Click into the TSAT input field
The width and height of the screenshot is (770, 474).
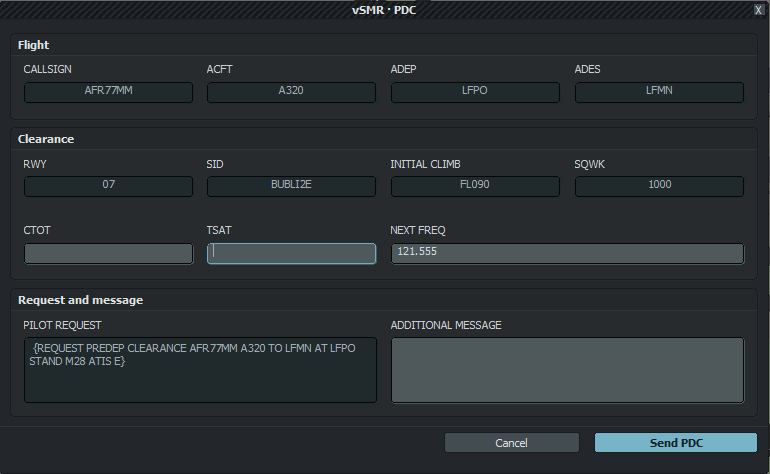point(292,253)
